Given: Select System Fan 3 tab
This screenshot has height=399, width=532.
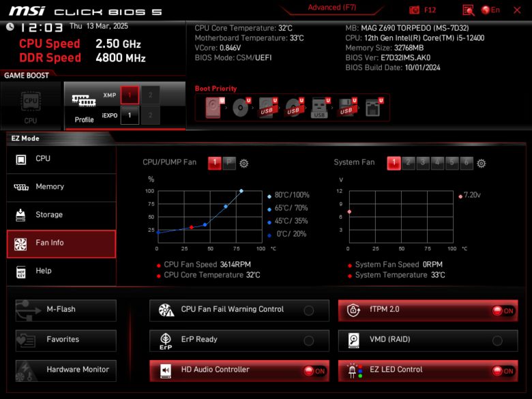Looking at the screenshot, I should click(x=423, y=163).
